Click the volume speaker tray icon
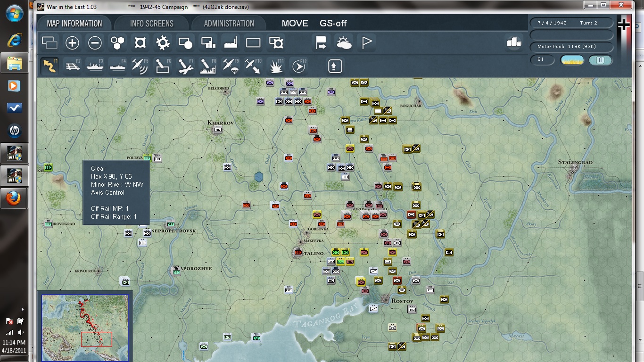The height and width of the screenshot is (362, 644). pyautogui.click(x=20, y=332)
